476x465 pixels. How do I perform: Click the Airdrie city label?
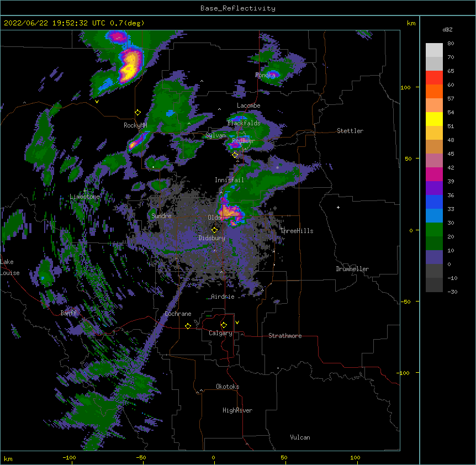tap(223, 297)
